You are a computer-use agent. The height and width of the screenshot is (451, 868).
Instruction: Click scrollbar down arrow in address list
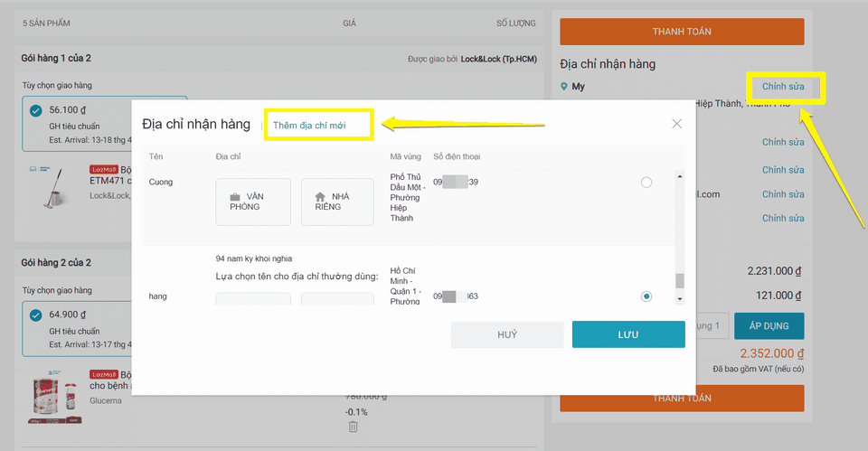pos(680,299)
